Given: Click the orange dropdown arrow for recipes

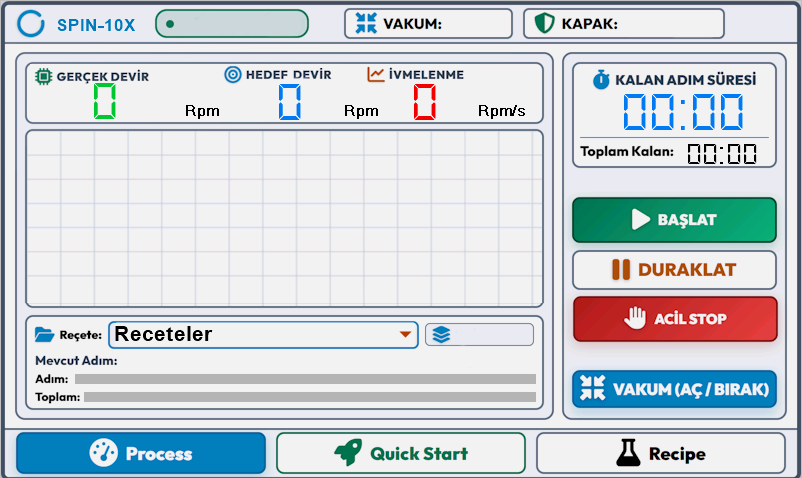Looking at the screenshot, I should coord(405,334).
